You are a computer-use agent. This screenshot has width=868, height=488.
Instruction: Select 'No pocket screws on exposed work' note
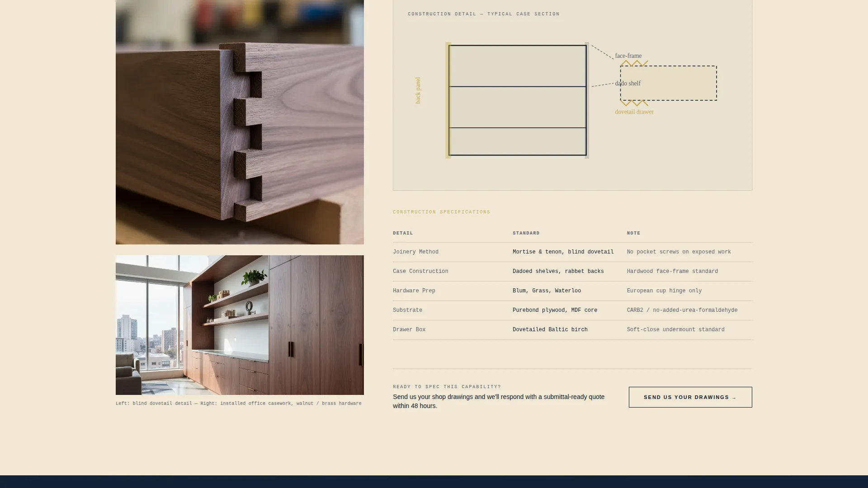point(679,252)
